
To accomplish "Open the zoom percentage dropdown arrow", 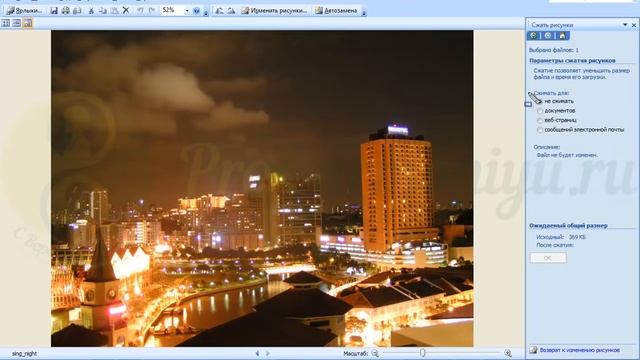I will tap(187, 11).
